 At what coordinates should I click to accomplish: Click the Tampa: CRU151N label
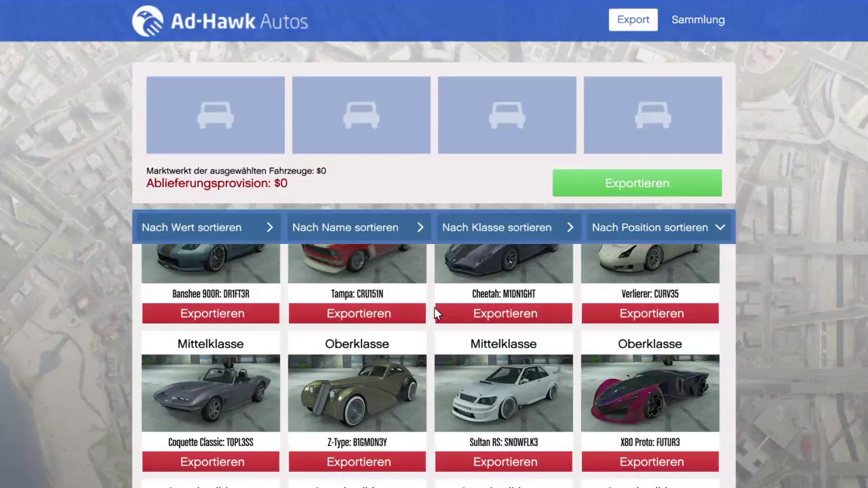(357, 294)
